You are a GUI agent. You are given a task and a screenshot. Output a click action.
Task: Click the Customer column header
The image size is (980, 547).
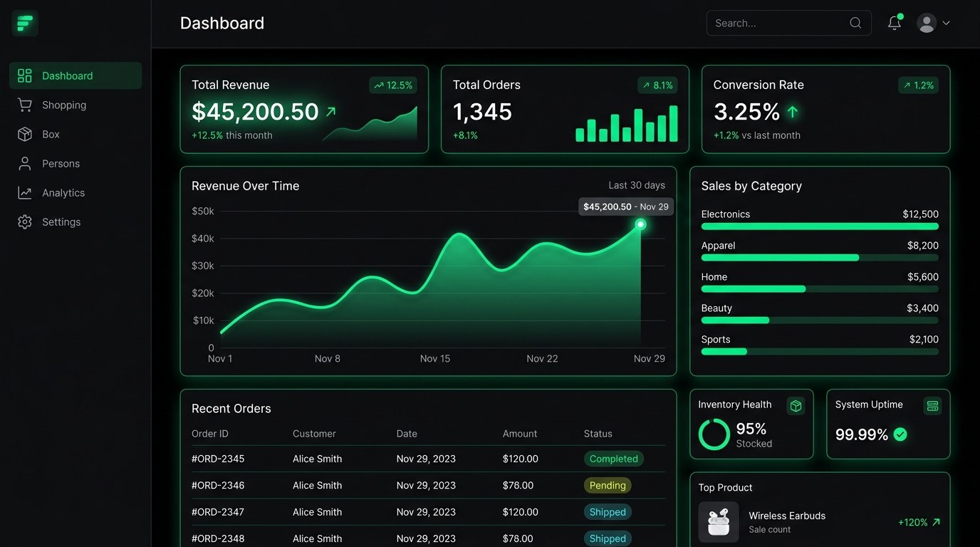coord(314,433)
